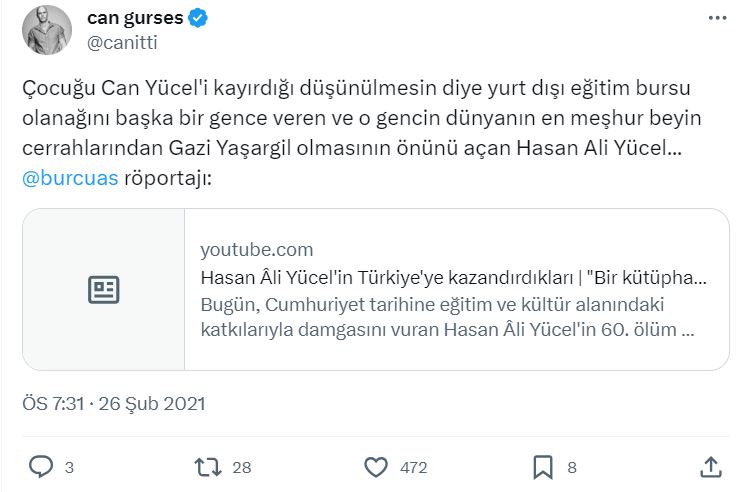The height and width of the screenshot is (492, 749).
Task: Retweet this post via retweet icon
Action: click(207, 466)
